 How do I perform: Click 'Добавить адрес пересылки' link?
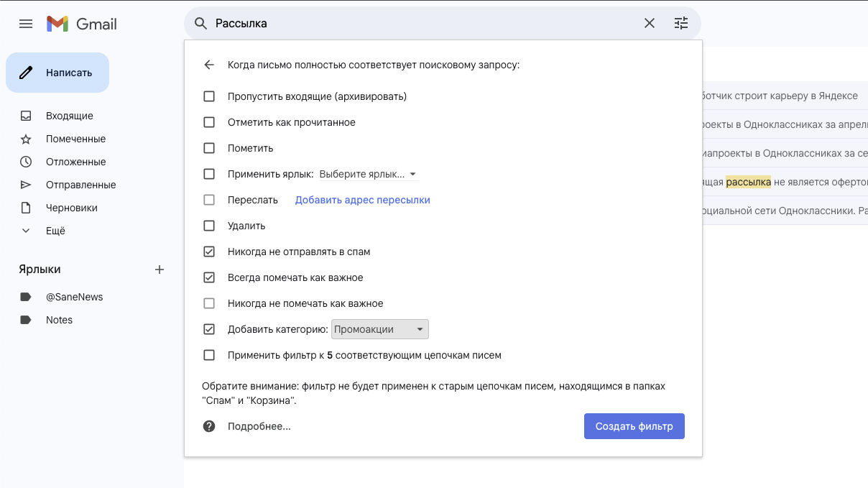tap(363, 200)
